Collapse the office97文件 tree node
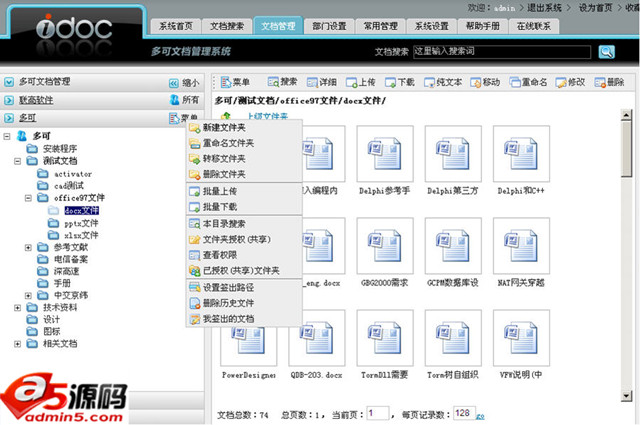Viewport: 640px width, 425px height. point(28,198)
